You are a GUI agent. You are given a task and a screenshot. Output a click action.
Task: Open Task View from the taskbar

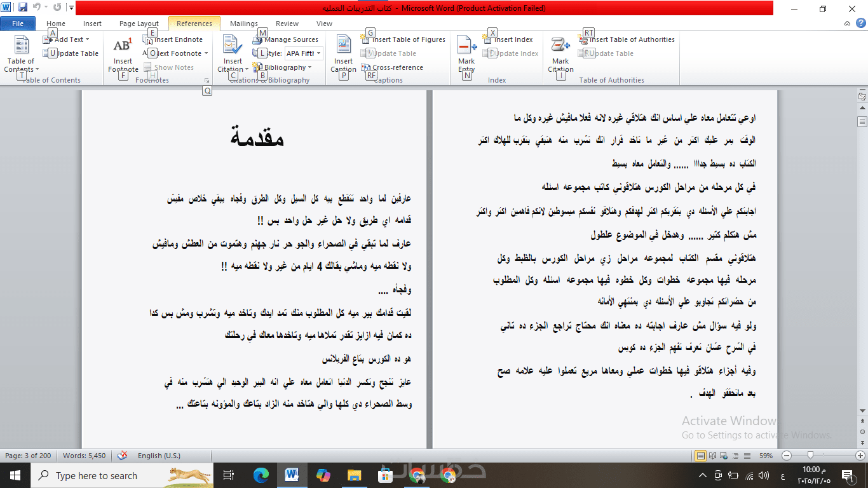click(229, 475)
